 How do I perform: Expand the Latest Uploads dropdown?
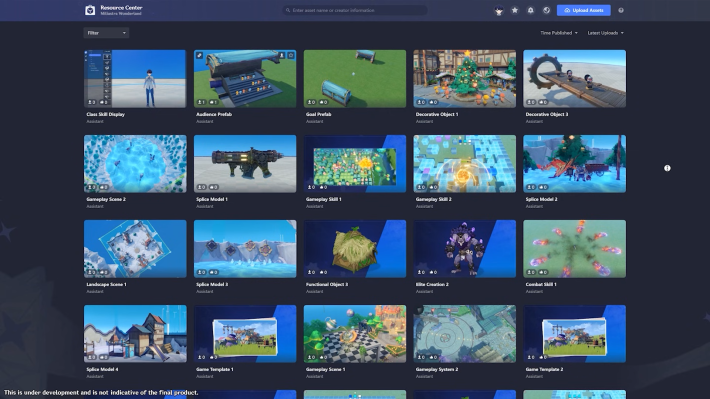pos(605,33)
